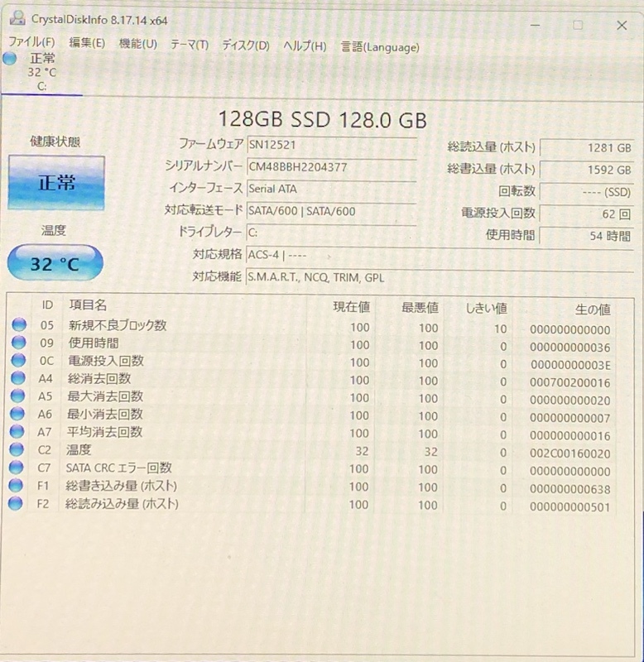644x662 pixels.
Task: Click status orb for attribute 05
Action: 19,324
